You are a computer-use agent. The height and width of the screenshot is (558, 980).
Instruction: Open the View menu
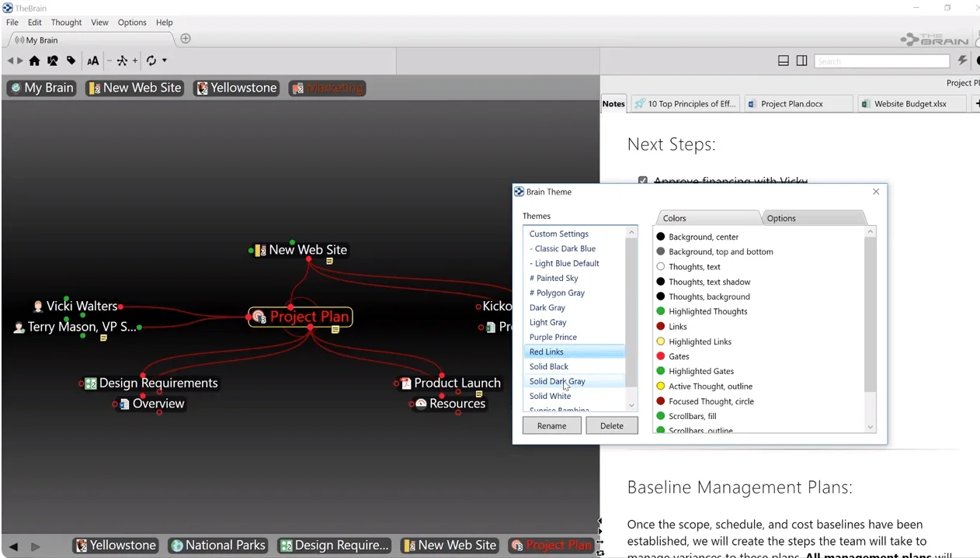click(99, 23)
